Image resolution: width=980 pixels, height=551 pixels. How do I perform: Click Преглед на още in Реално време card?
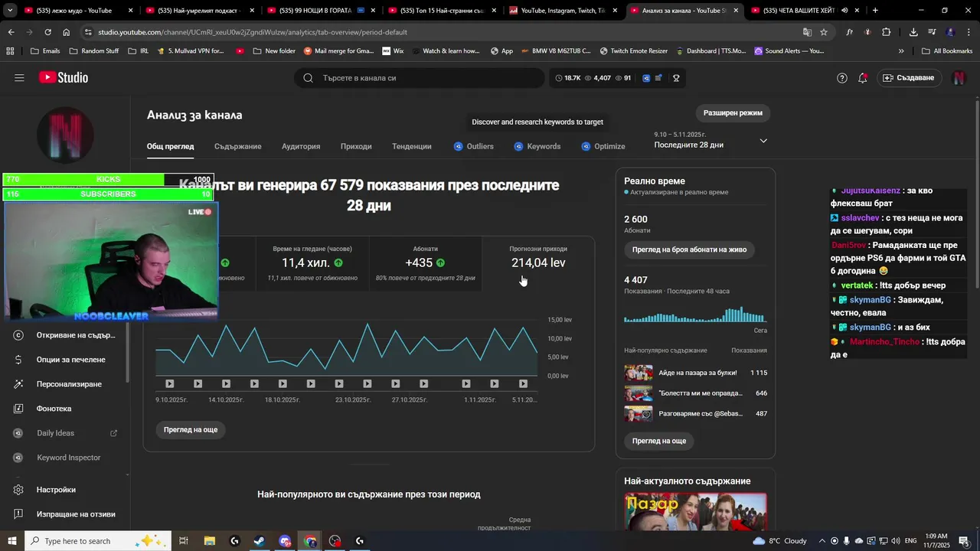point(659,441)
